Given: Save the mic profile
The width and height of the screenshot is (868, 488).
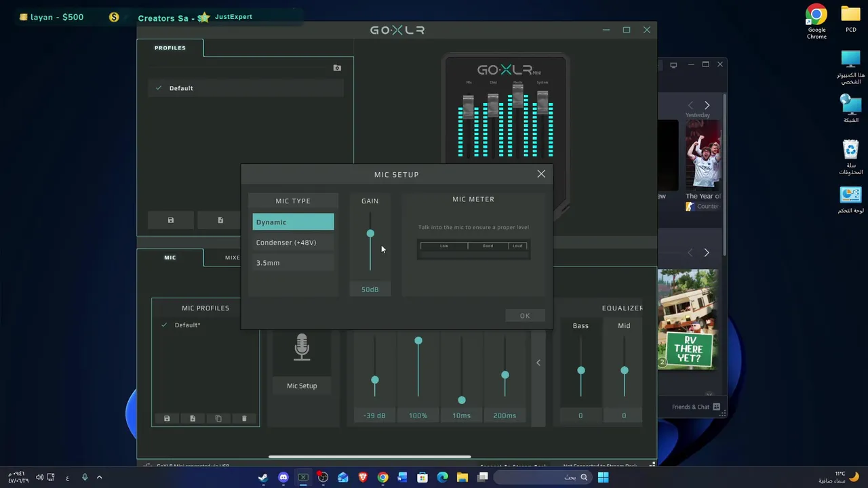Looking at the screenshot, I should pyautogui.click(x=167, y=419).
